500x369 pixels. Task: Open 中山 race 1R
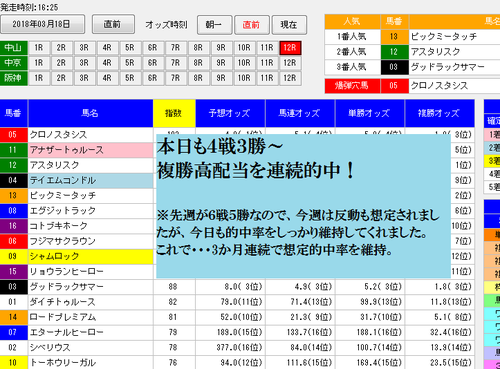click(39, 48)
